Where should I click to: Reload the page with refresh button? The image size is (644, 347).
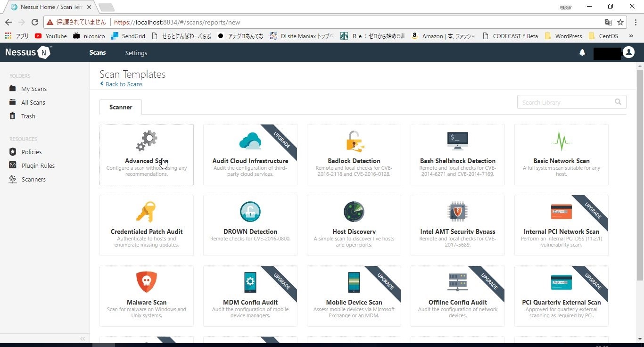pyautogui.click(x=34, y=22)
